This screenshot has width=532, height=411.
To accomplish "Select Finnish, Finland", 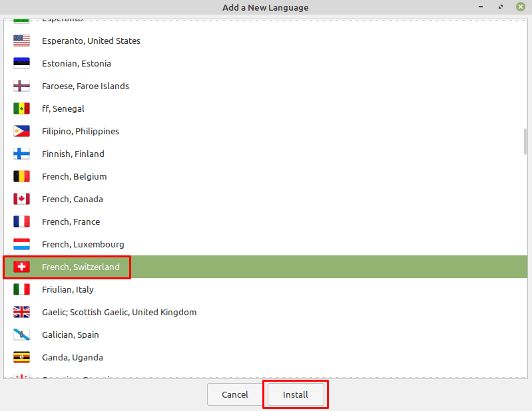I will pyautogui.click(x=265, y=154).
